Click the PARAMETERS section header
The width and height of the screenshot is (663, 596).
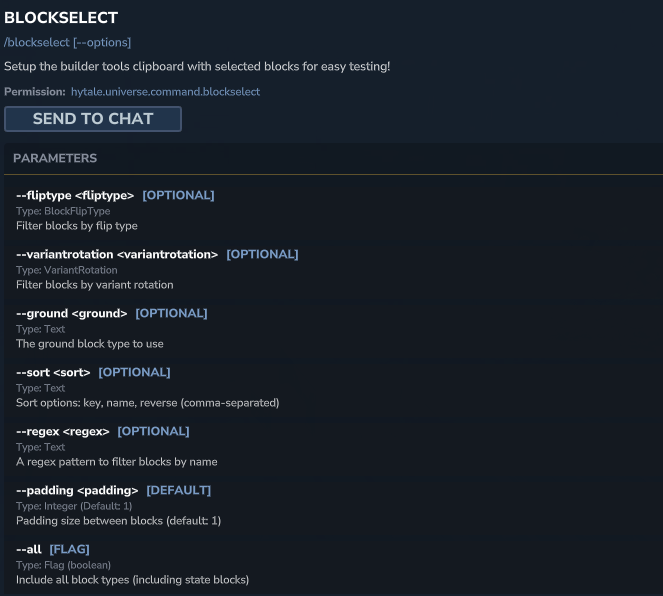[x=55, y=158]
